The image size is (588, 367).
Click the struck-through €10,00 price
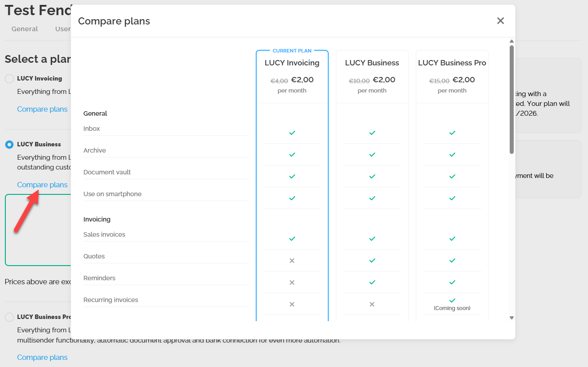[x=359, y=81]
